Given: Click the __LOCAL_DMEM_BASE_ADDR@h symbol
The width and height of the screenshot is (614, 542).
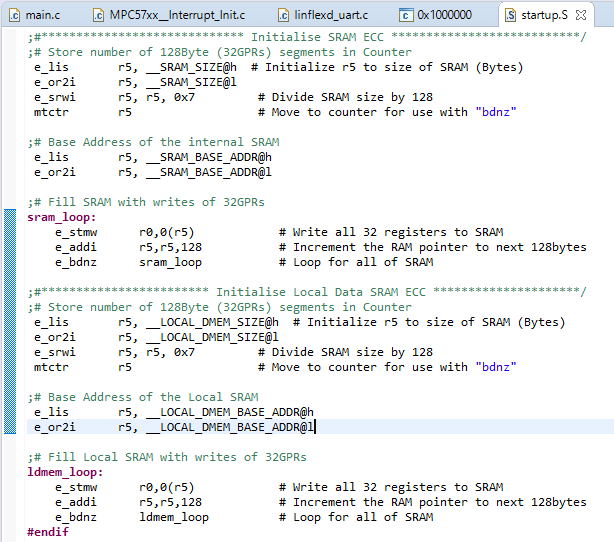Looking at the screenshot, I should 230,412.
